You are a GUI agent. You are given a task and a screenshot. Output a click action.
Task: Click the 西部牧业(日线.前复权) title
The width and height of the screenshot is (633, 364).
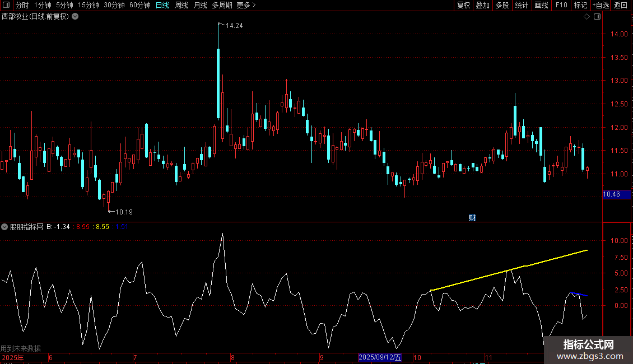coord(35,17)
